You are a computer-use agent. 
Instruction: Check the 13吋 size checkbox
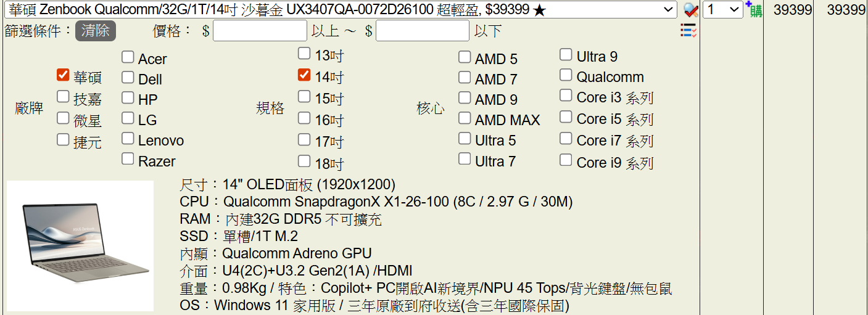click(x=304, y=54)
